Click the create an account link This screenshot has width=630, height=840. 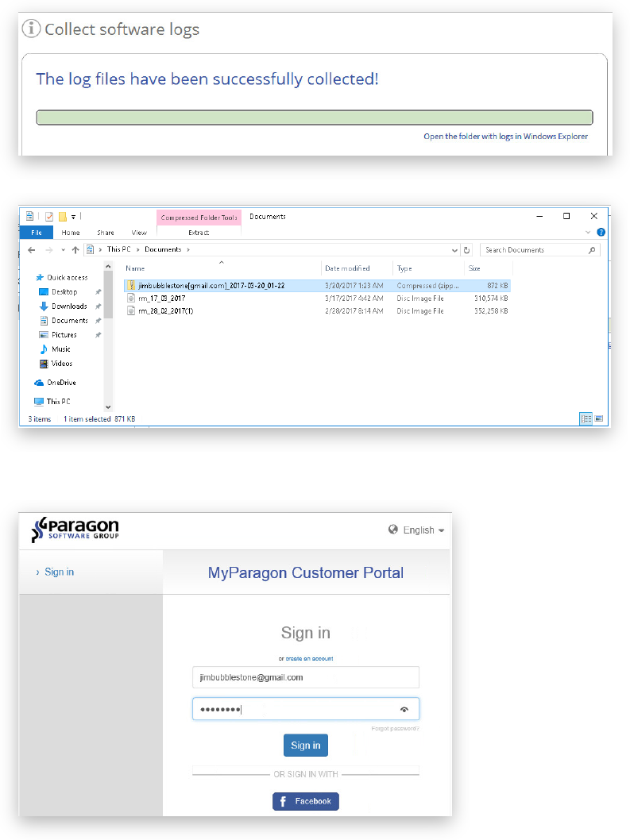309,658
